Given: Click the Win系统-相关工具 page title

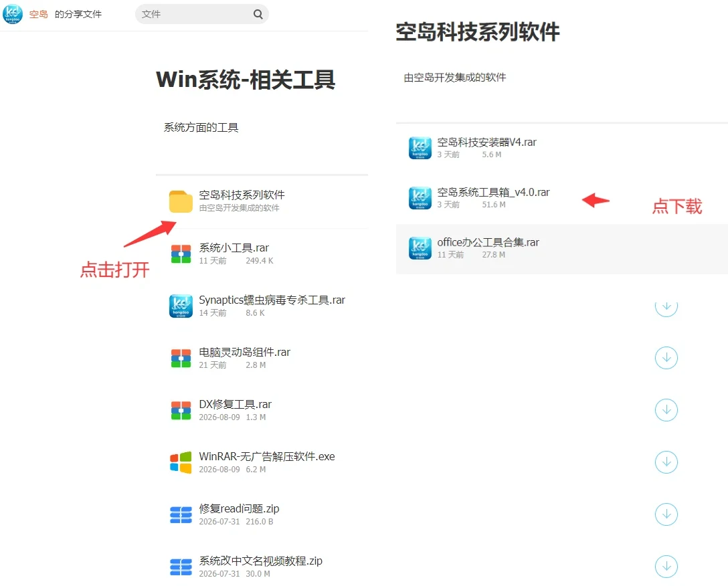Looking at the screenshot, I should 246,80.
